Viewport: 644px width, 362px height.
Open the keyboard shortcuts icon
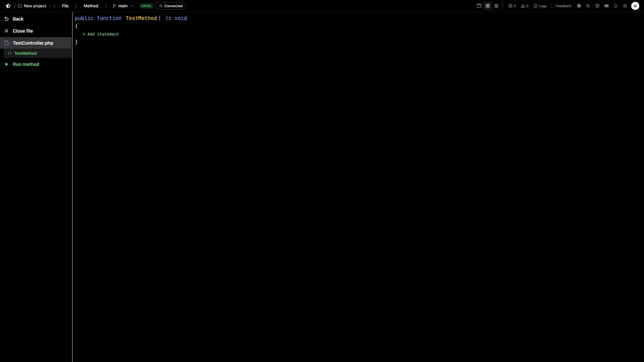point(607,6)
